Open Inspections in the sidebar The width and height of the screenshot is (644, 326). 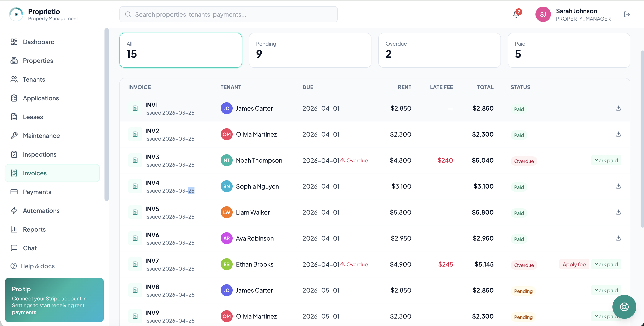[x=52, y=154]
